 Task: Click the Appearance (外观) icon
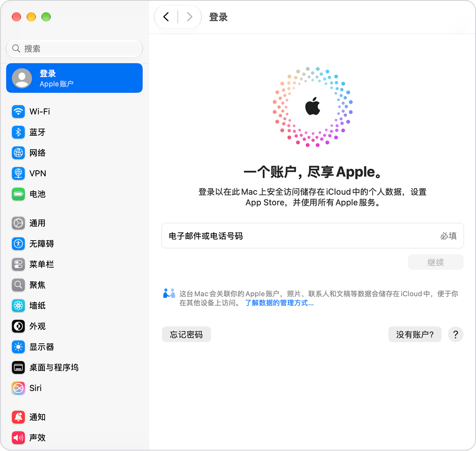pyautogui.click(x=18, y=326)
